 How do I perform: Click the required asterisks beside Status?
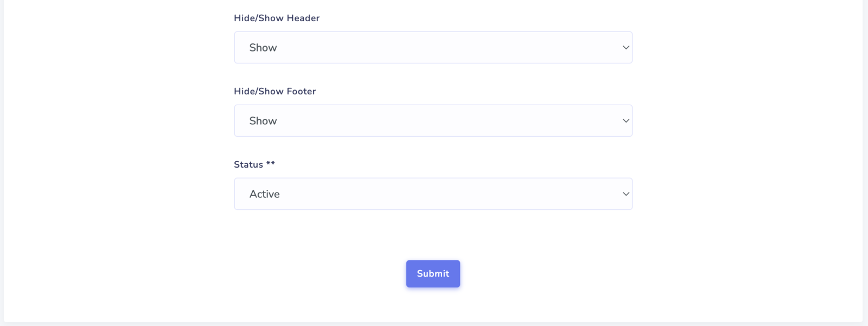tap(271, 164)
